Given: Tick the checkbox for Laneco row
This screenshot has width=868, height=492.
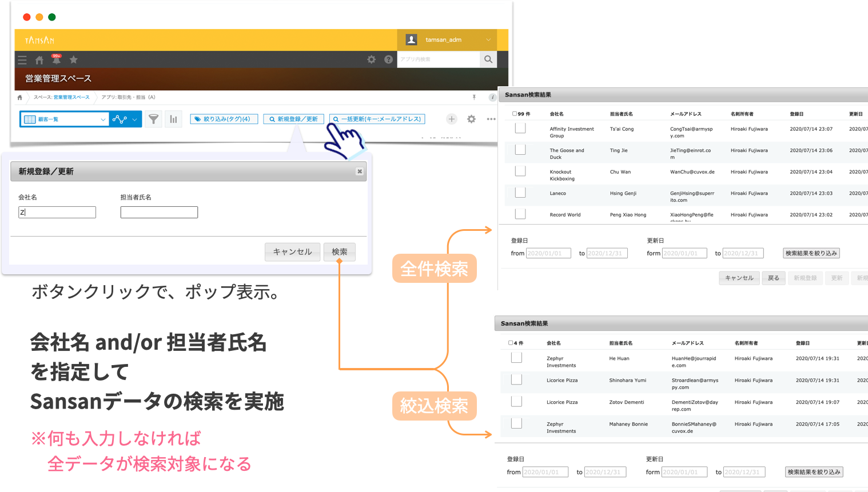Looking at the screenshot, I should click(x=520, y=193).
